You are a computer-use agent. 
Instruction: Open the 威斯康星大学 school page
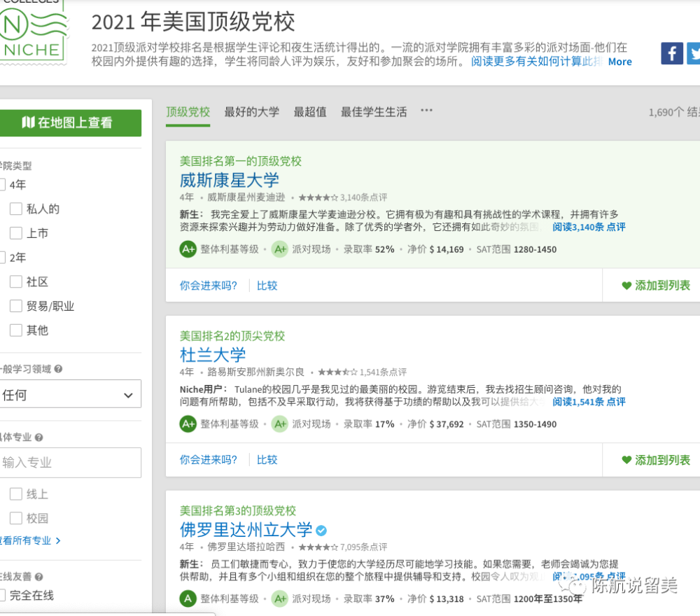click(230, 181)
